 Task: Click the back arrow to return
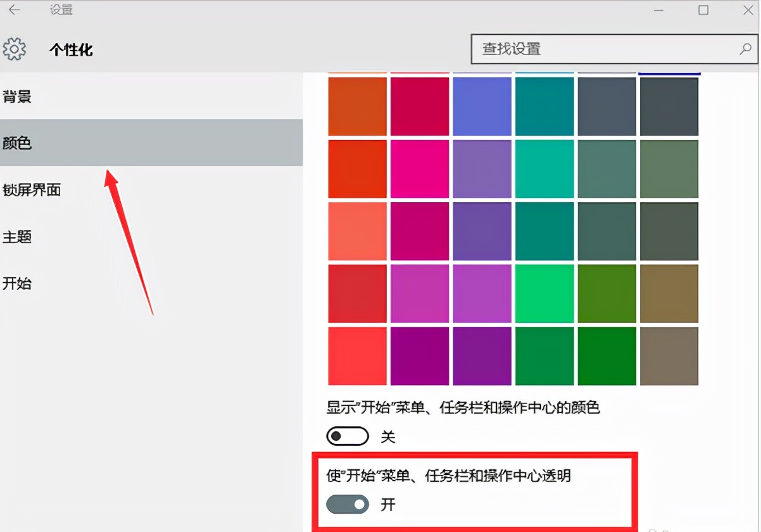coord(15,10)
